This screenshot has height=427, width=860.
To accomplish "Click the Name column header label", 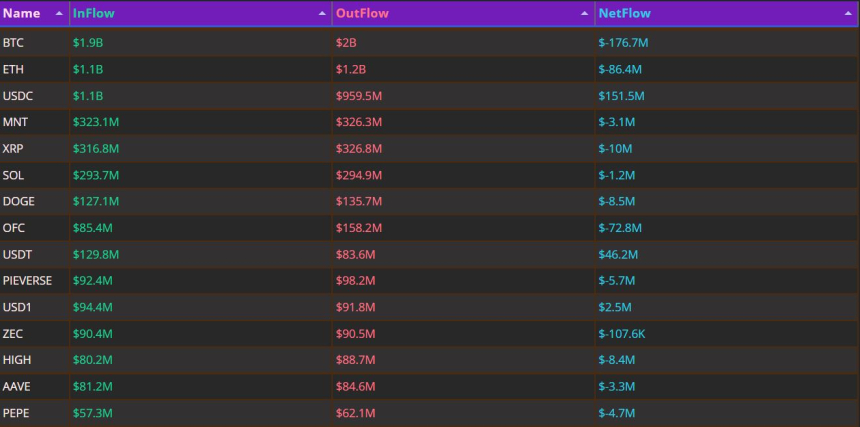I will (21, 14).
